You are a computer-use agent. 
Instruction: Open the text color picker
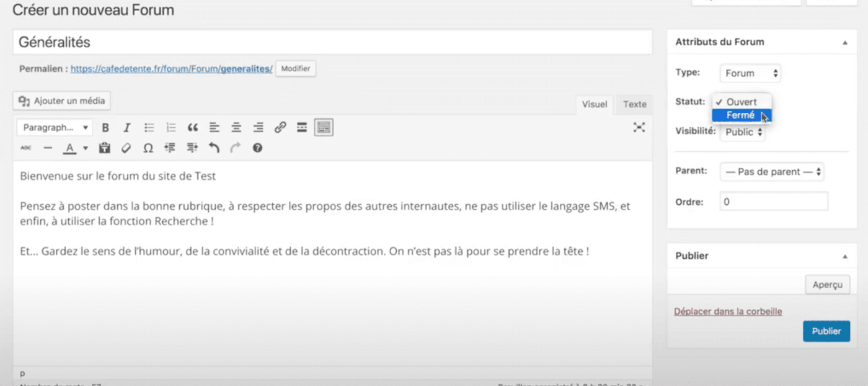tap(86, 148)
